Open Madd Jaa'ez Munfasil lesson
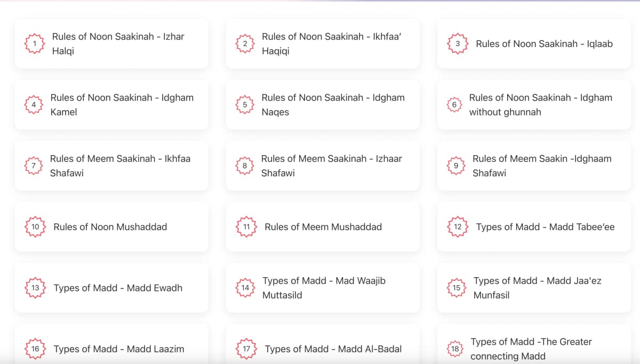The width and height of the screenshot is (640, 364). 537,288
